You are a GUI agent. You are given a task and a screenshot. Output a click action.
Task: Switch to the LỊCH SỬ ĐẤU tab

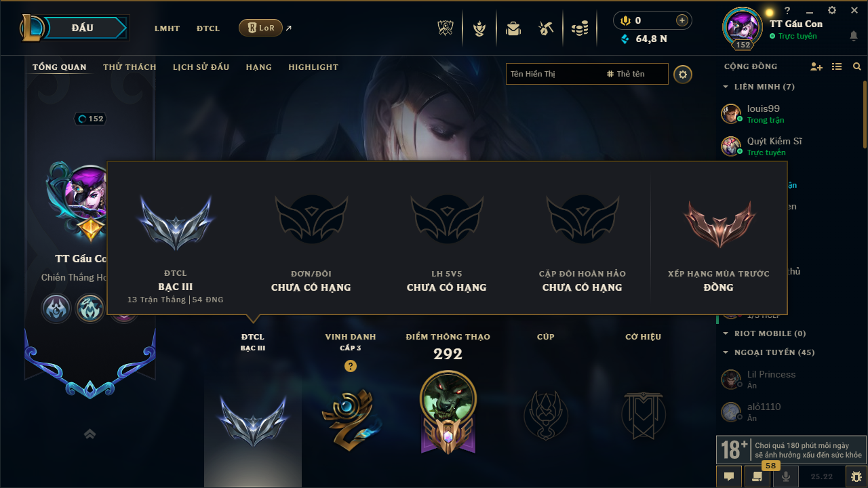click(x=201, y=67)
